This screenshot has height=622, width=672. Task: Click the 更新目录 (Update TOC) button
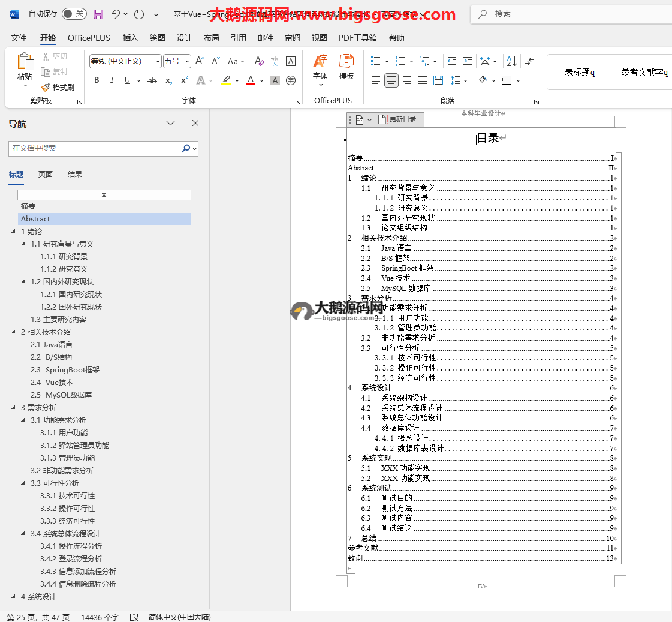click(x=400, y=119)
